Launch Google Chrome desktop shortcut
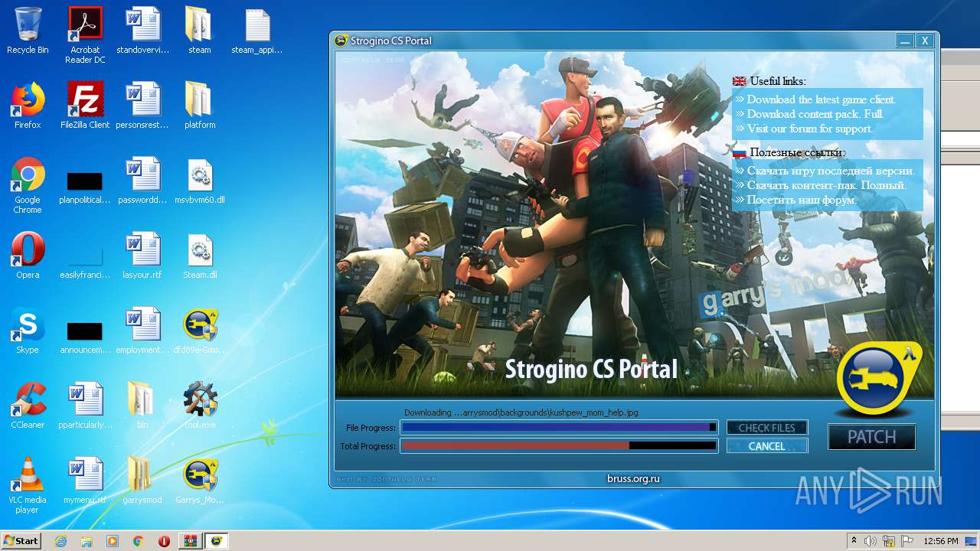 (x=28, y=185)
